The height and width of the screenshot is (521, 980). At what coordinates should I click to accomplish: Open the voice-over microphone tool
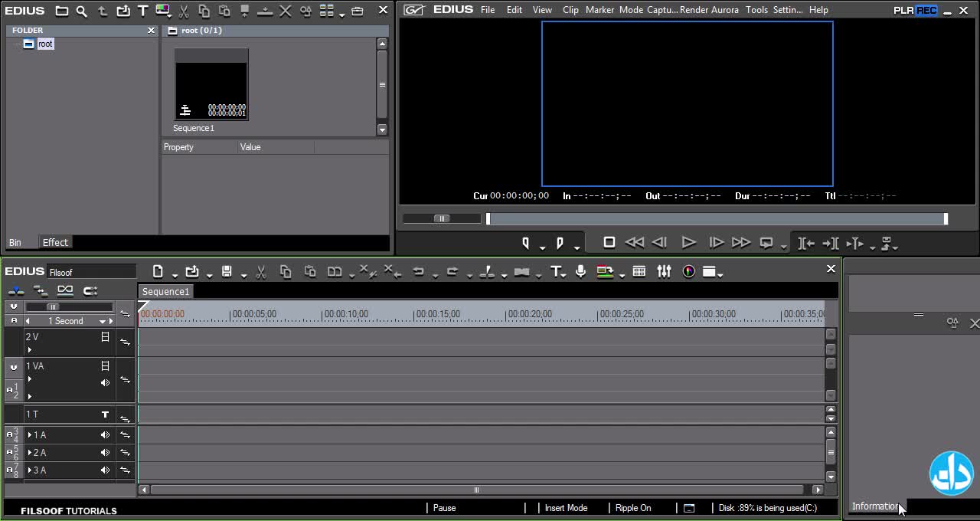pyautogui.click(x=580, y=271)
